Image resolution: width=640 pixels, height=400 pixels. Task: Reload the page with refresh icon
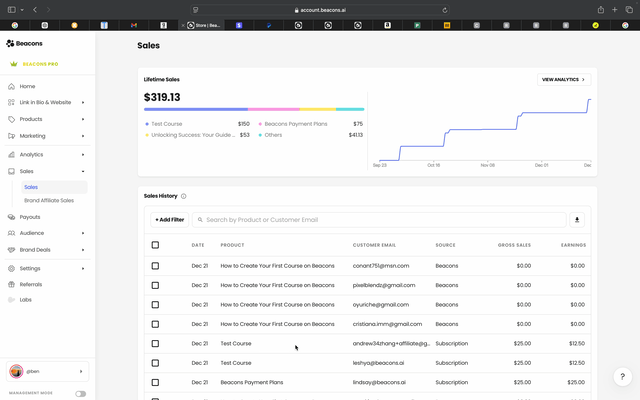(445, 10)
